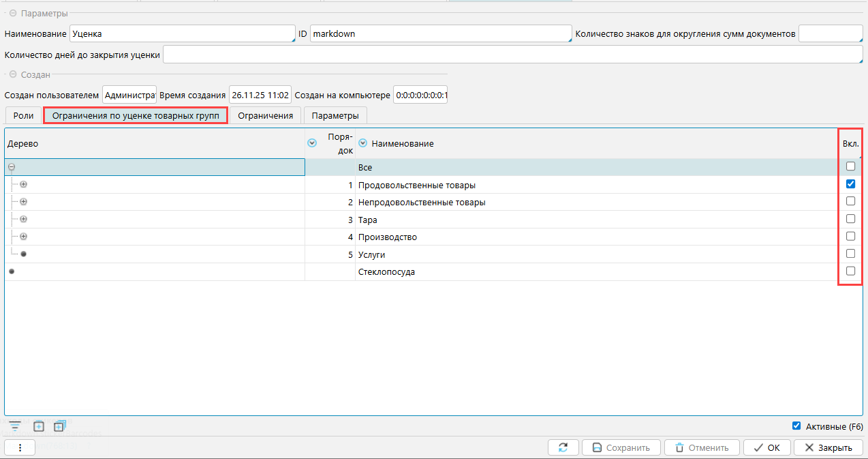Click the expand-all stacked plus icon
This screenshot has width=868, height=459.
(x=59, y=426)
